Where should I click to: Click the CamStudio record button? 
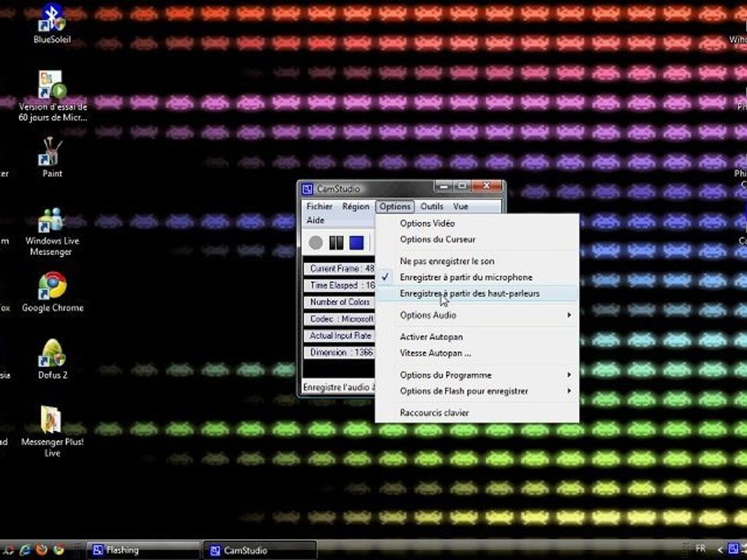315,243
